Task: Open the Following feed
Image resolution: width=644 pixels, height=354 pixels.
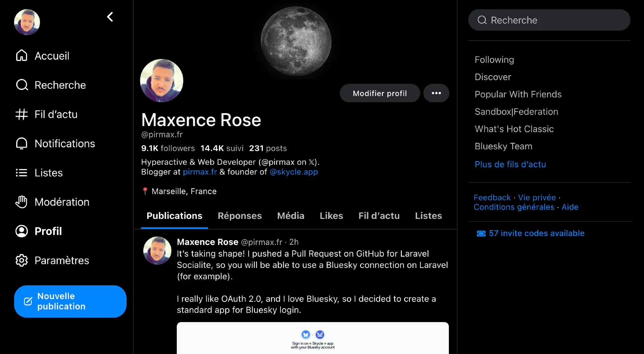Action: [x=494, y=60]
